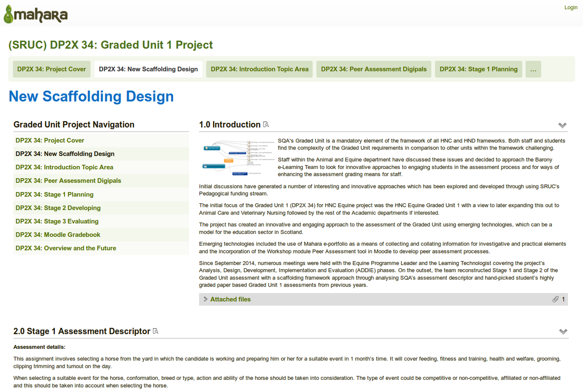
Task: Open details icon beside 1.0 Introduction
Action: [266, 125]
